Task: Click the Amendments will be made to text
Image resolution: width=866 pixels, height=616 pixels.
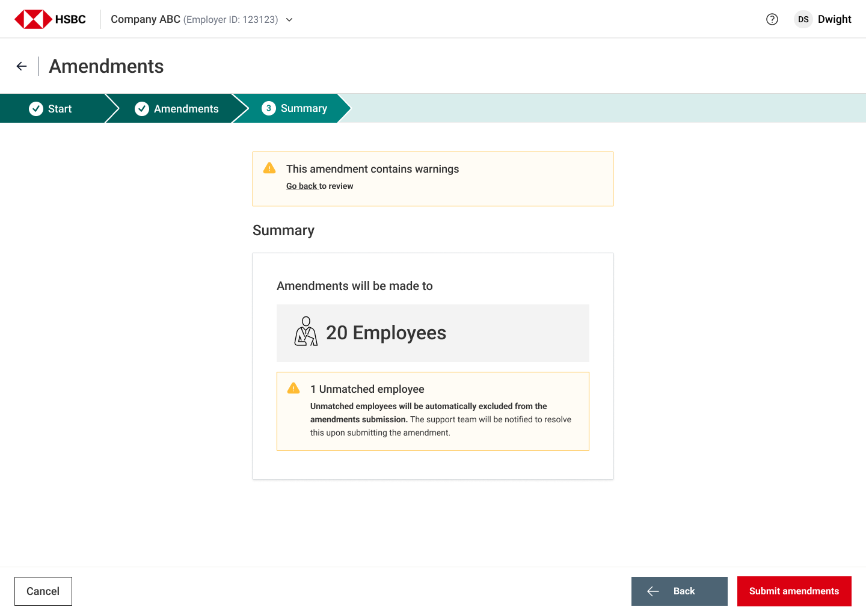Action: pyautogui.click(x=355, y=286)
